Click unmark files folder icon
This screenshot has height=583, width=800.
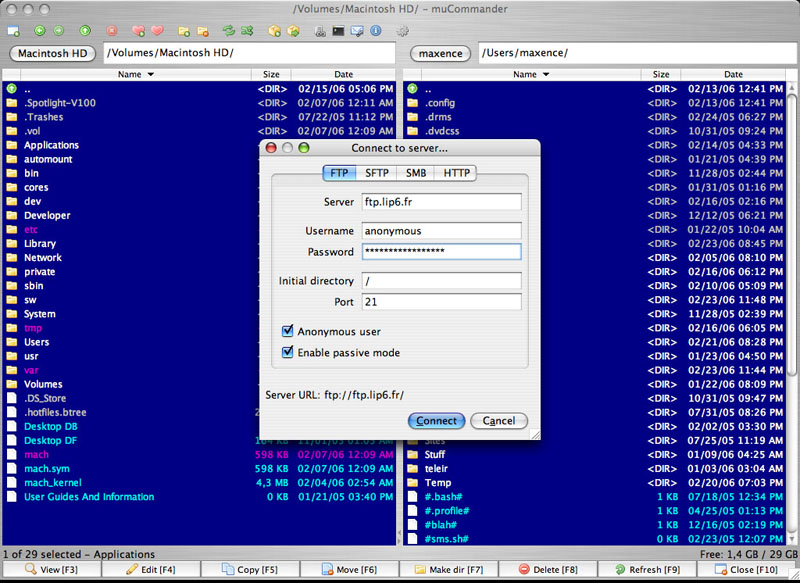203,31
